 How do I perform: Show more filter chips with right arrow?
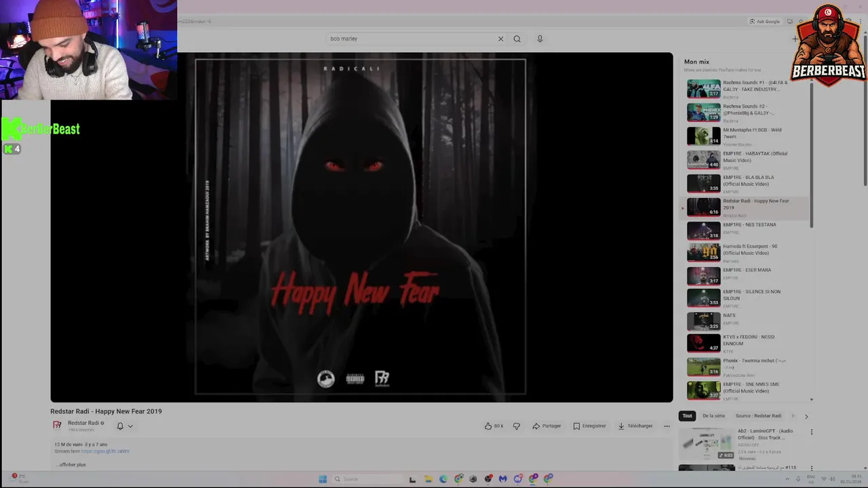(806, 416)
